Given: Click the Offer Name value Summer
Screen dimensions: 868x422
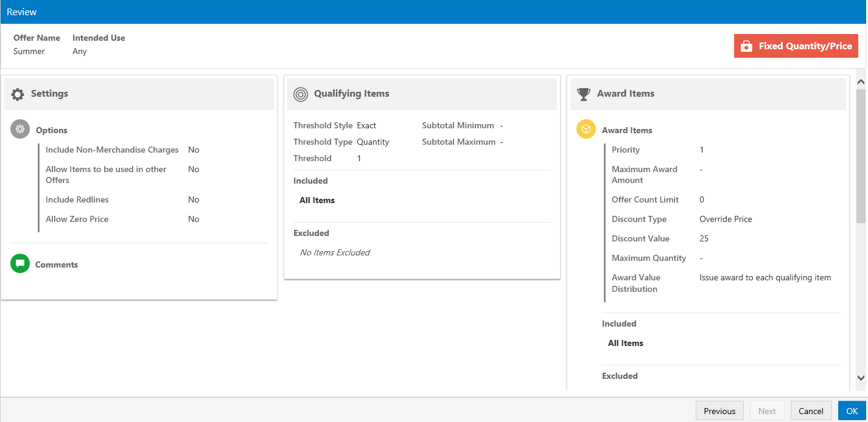Looking at the screenshot, I should (29, 52).
